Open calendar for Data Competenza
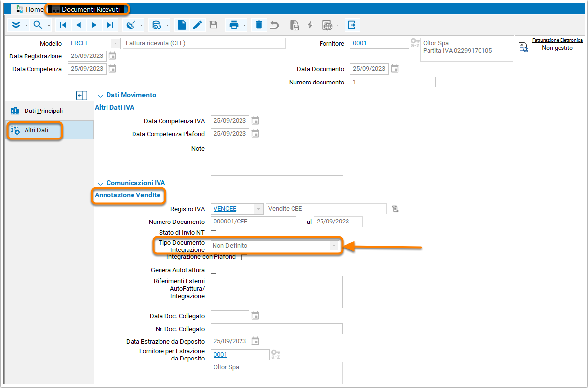The height and width of the screenshot is (388, 588). click(112, 69)
